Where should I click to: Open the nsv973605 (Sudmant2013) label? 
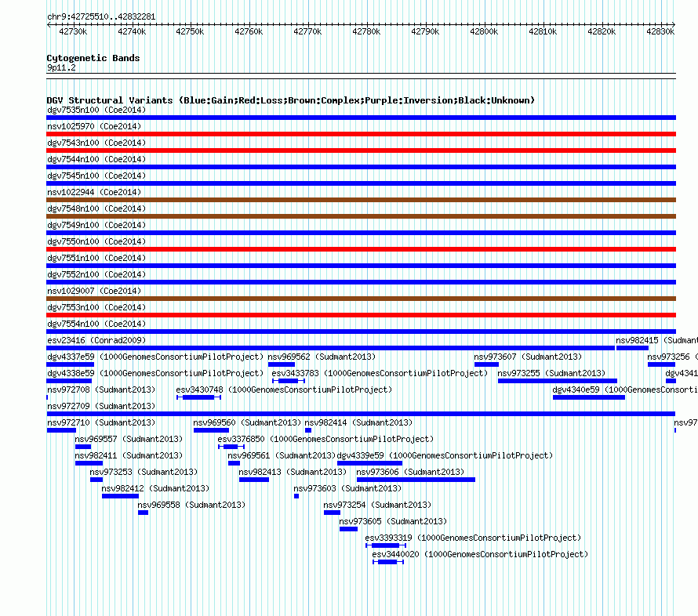point(393,521)
